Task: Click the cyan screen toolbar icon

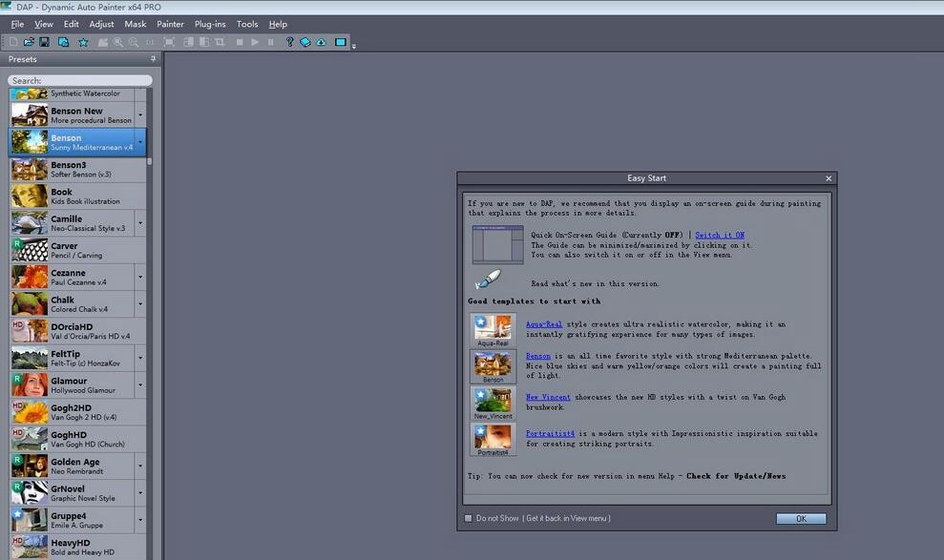Action: [341, 42]
